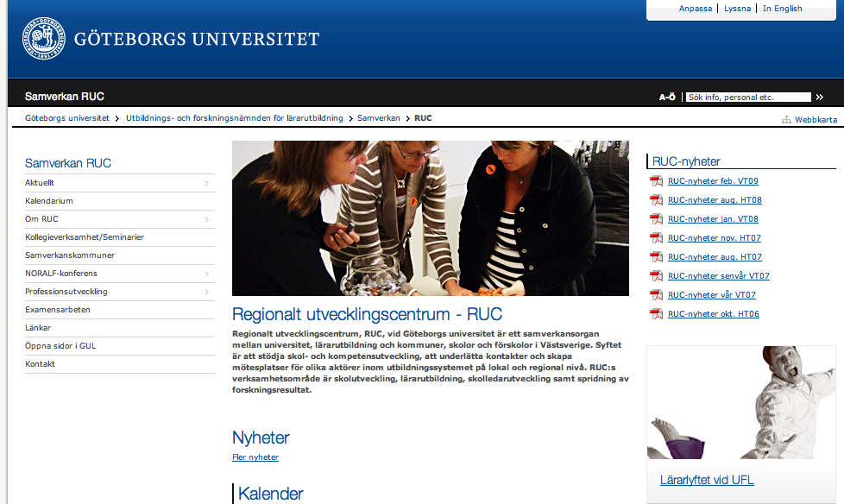Open the A-Ö index link
844x504 pixels.
pyautogui.click(x=667, y=97)
